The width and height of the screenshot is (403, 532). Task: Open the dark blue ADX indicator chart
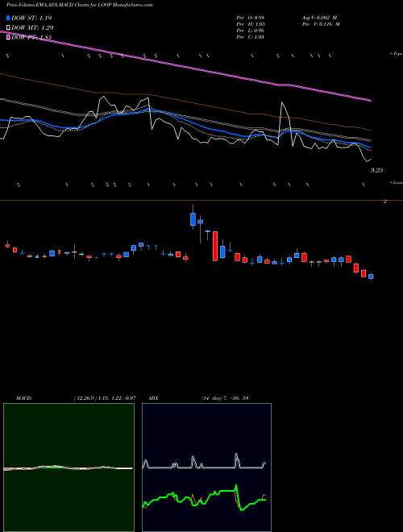[206, 468]
